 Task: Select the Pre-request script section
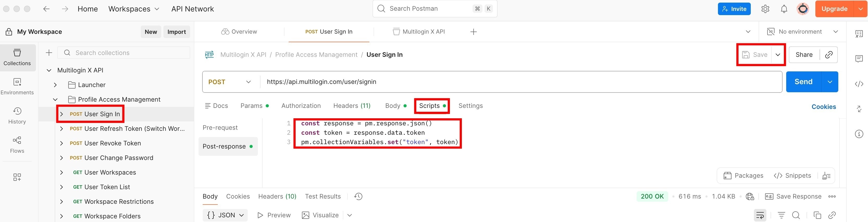(220, 128)
